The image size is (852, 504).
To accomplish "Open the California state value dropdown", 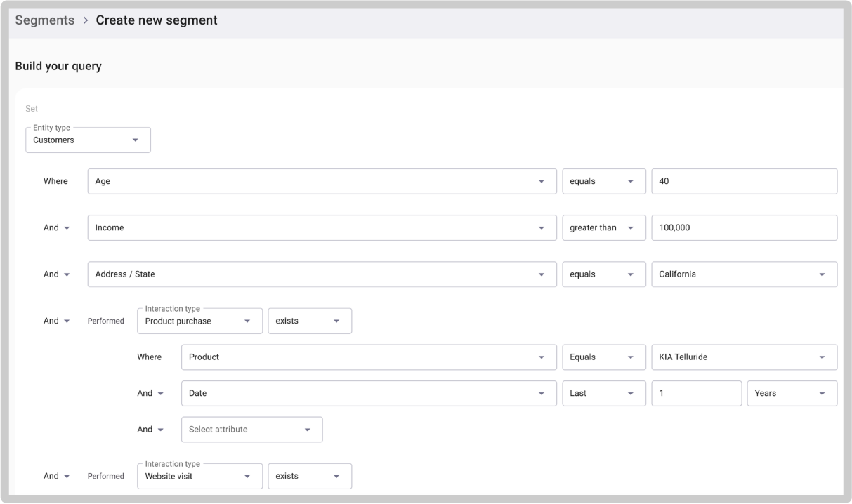I will tap(743, 274).
